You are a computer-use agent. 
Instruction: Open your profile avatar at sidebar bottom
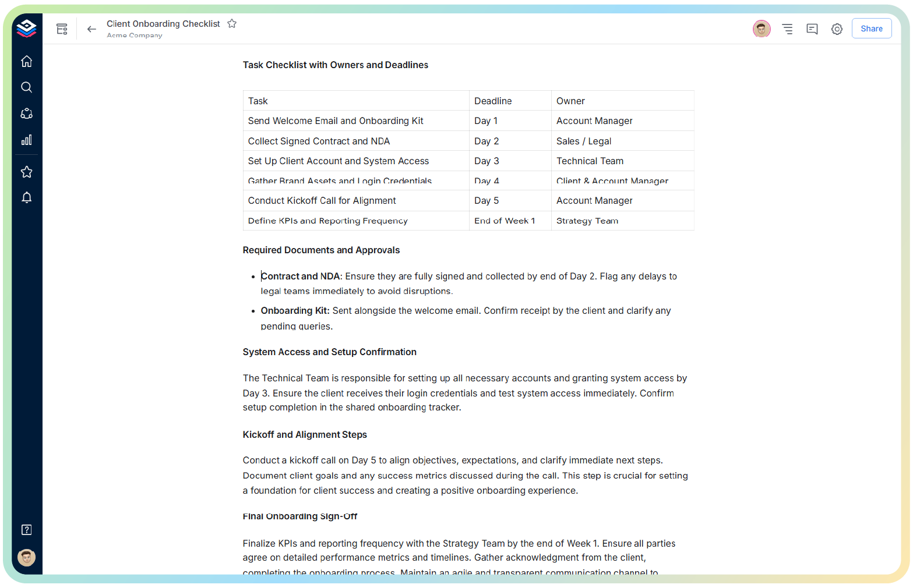[x=26, y=557]
